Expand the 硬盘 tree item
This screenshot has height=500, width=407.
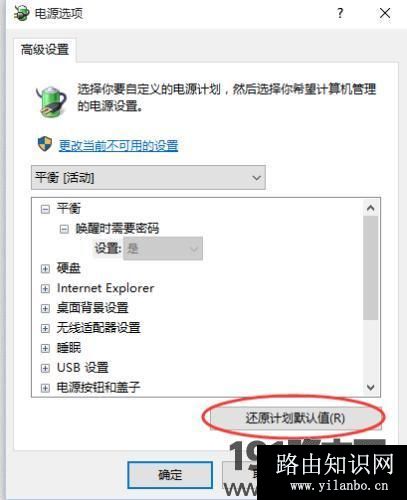45,268
